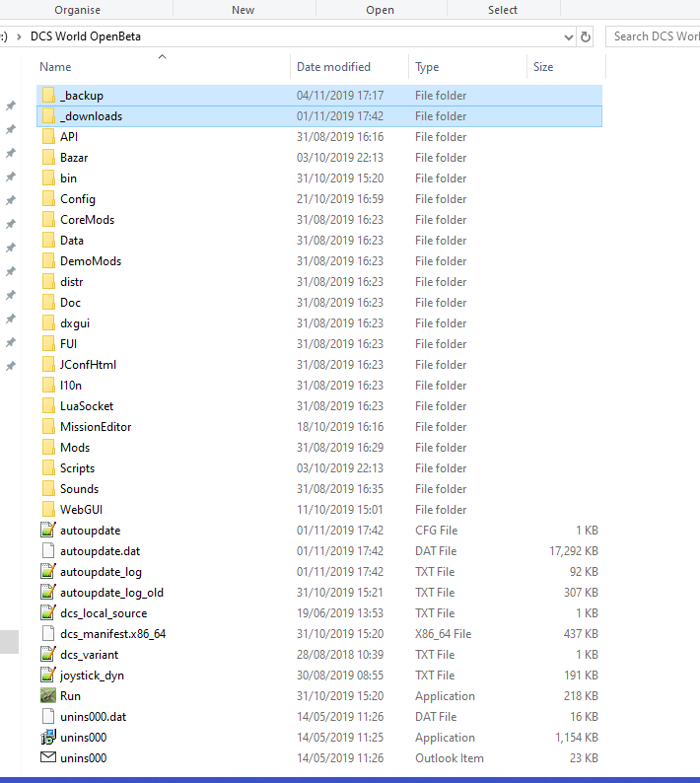Select the dcs_manifest.x86_64 file name

[112, 634]
